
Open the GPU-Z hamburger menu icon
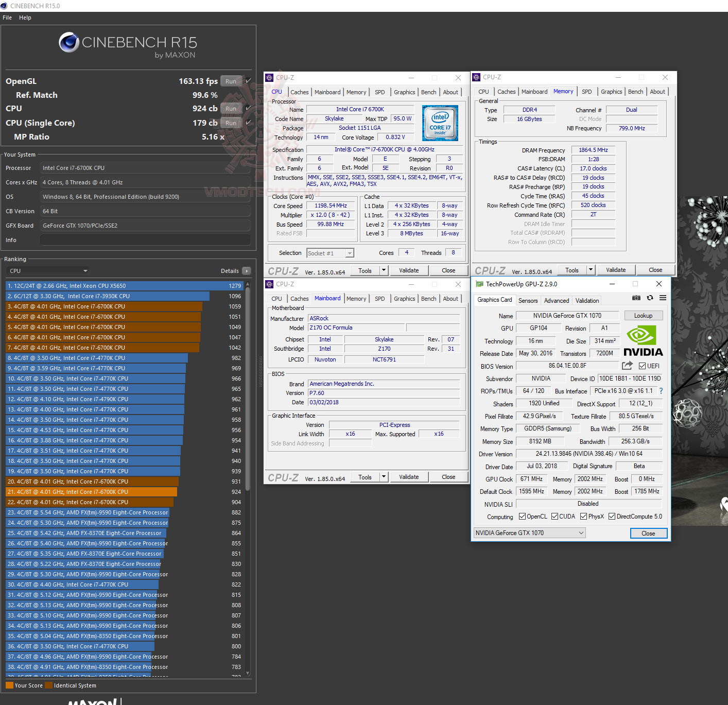[x=663, y=298]
